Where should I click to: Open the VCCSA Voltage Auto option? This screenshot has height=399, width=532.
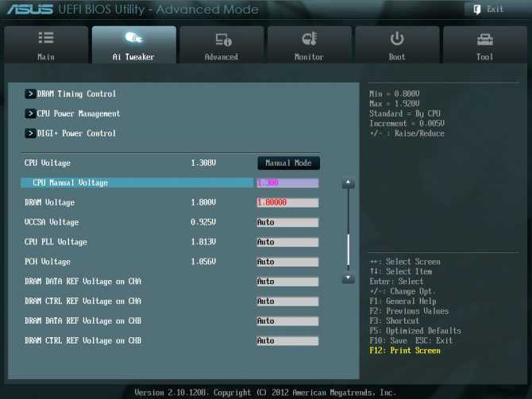[x=287, y=222]
